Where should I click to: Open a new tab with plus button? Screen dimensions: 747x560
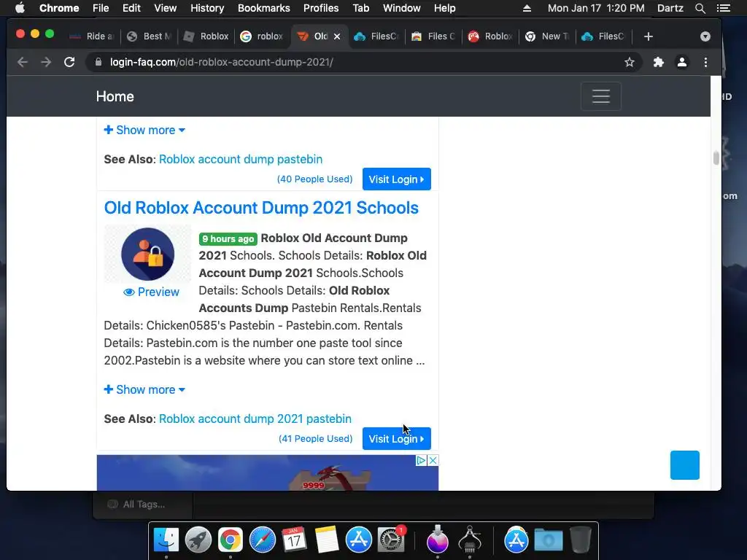[x=649, y=36]
